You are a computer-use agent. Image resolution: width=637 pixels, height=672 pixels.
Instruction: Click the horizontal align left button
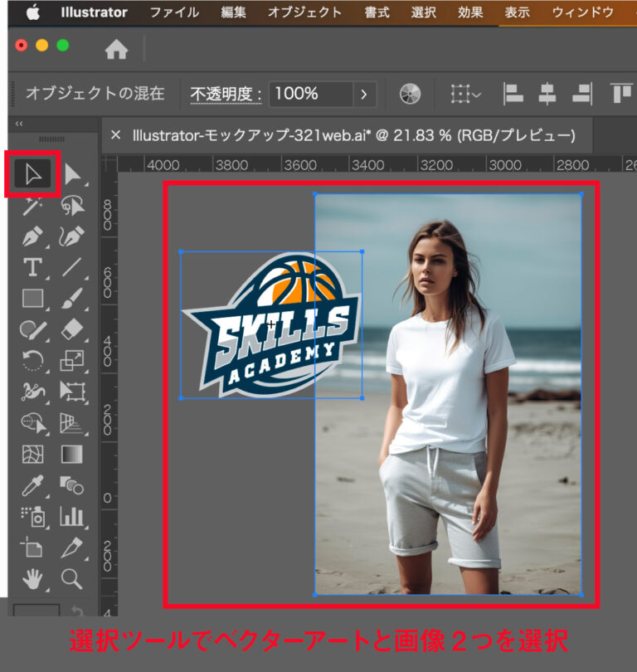click(513, 94)
